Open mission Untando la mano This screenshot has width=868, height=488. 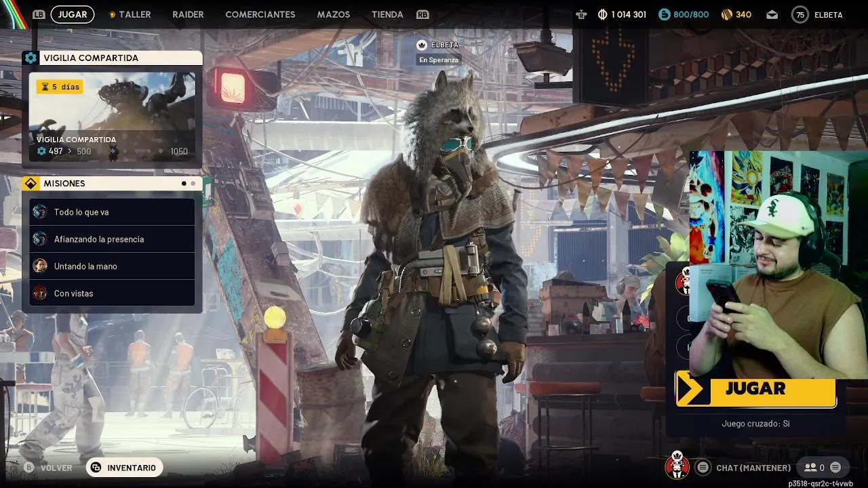pos(112,266)
